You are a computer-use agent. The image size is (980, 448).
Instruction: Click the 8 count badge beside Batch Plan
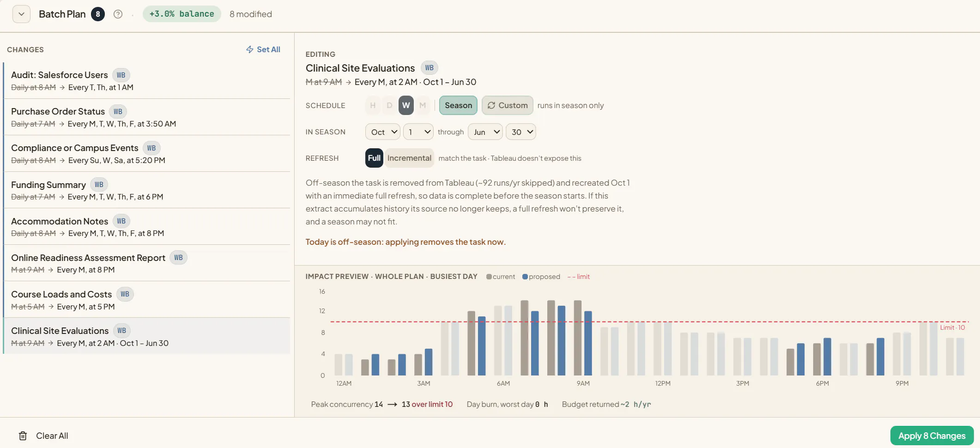pyautogui.click(x=98, y=14)
